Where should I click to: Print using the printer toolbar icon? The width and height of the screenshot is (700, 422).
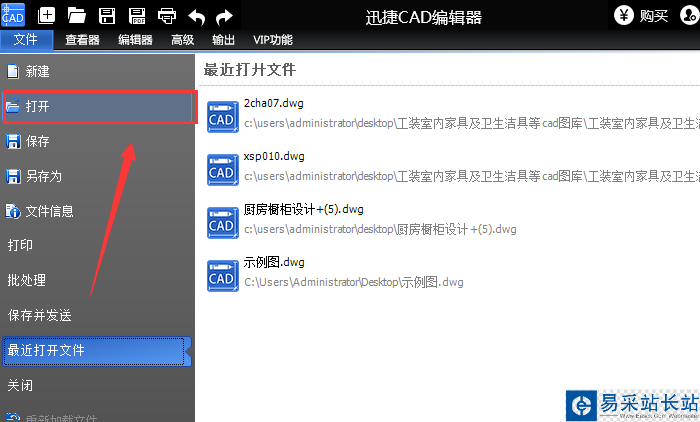167,16
